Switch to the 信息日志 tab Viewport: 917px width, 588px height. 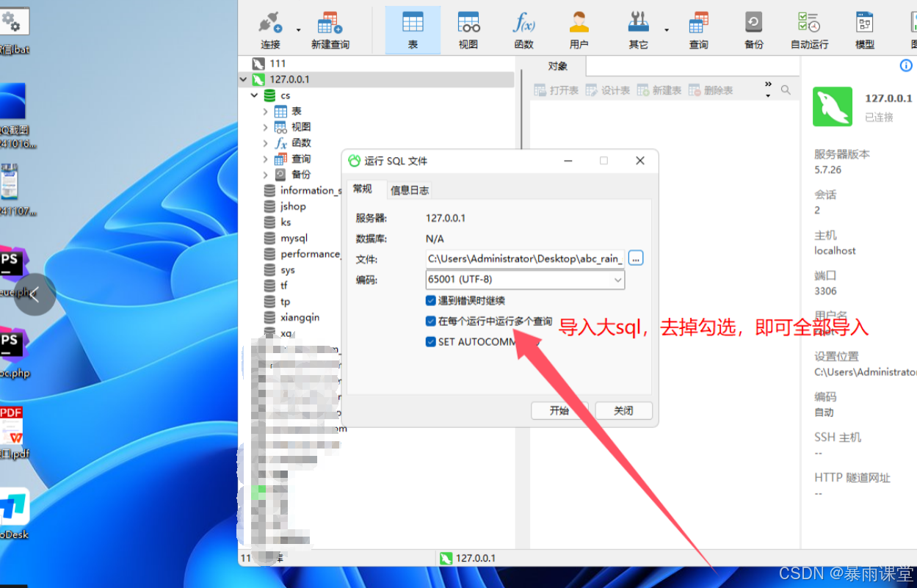click(410, 191)
